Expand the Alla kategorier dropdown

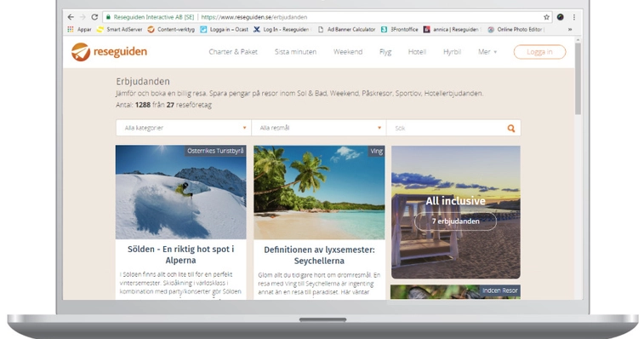click(x=183, y=128)
